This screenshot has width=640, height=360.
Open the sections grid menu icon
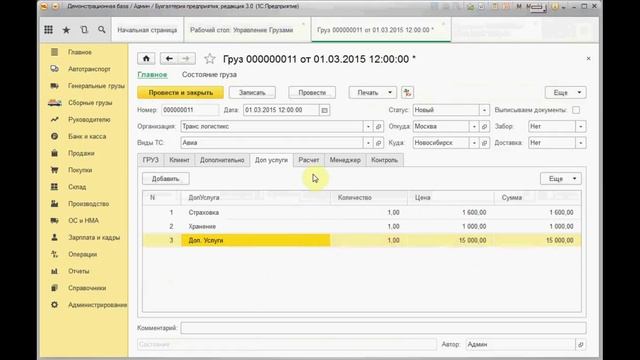[49, 30]
